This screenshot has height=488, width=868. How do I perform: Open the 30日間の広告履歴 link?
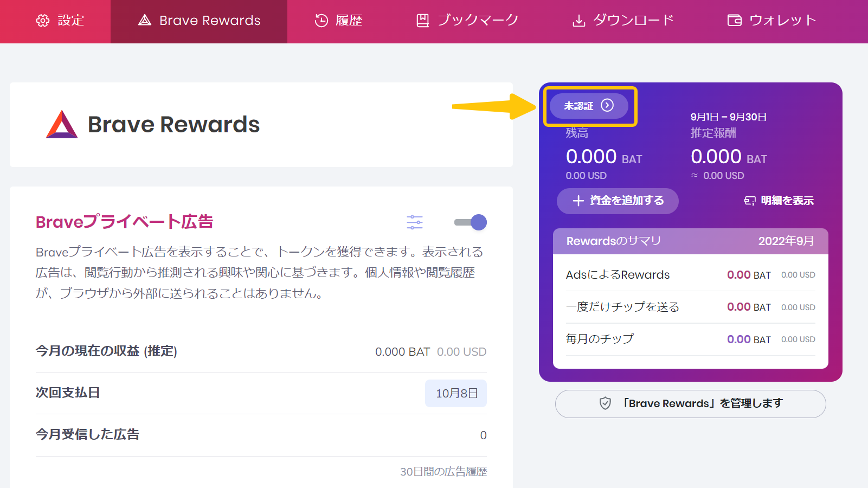coord(443,472)
